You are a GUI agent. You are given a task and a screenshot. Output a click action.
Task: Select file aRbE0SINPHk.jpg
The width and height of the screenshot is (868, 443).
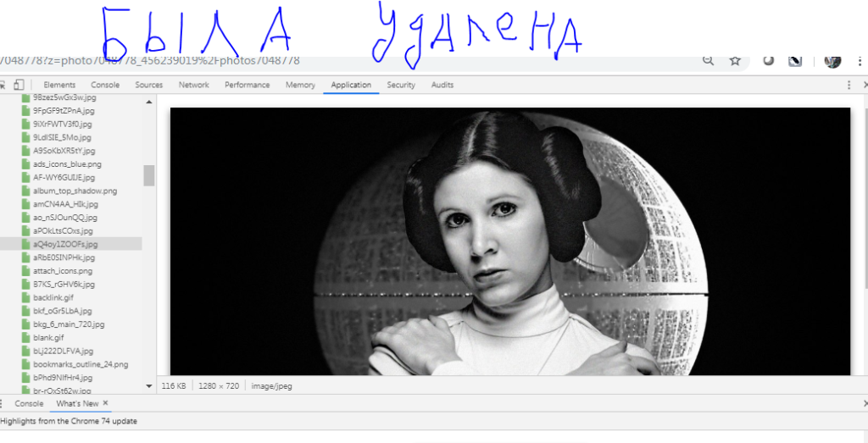64,257
